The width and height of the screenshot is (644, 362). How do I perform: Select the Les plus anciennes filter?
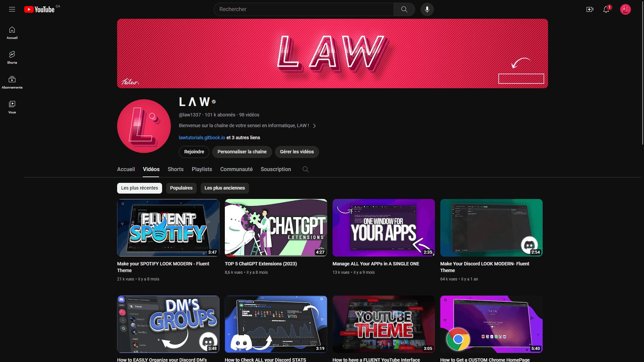(x=225, y=188)
